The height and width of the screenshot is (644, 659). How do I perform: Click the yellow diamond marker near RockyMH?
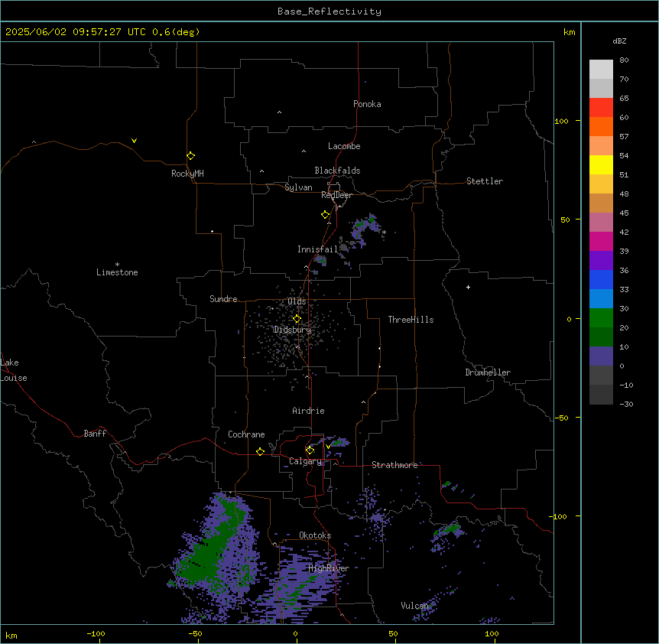[190, 155]
